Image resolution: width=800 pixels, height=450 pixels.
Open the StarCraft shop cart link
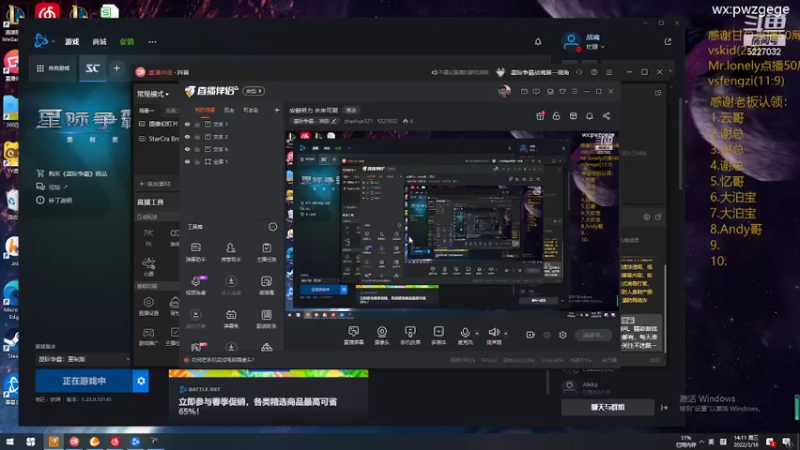[x=72, y=173]
